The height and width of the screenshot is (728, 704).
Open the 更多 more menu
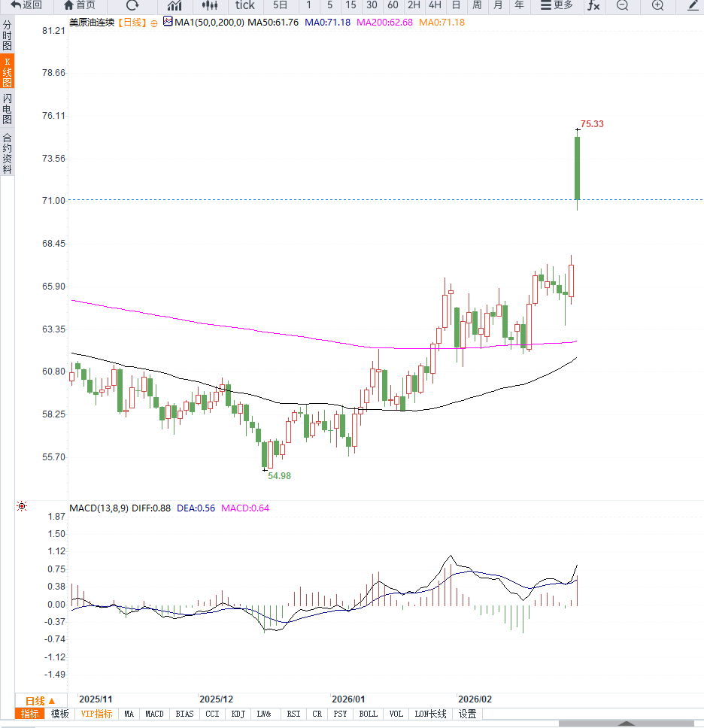pyautogui.click(x=557, y=5)
